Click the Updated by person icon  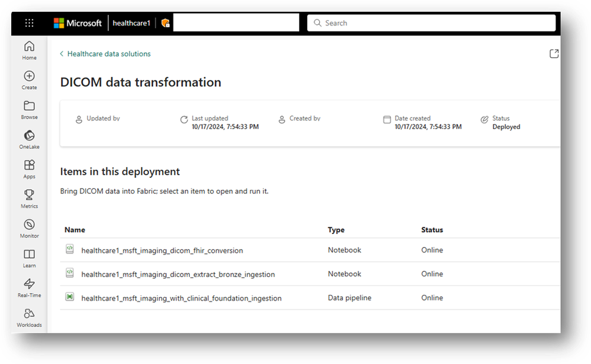(79, 120)
